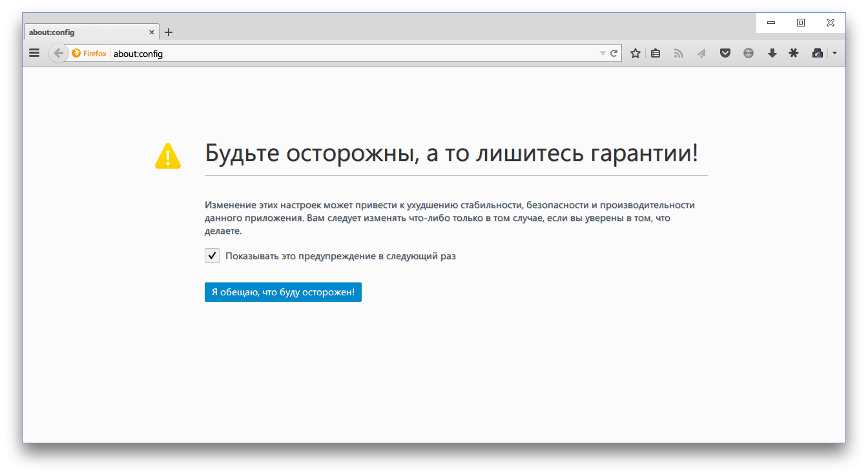The image size is (868, 475).
Task: Click the paper plane send icon
Action: point(701,52)
